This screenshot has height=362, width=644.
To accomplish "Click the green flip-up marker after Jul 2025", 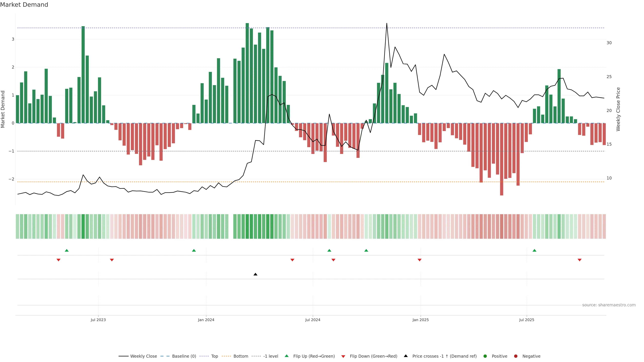I will pos(534,250).
